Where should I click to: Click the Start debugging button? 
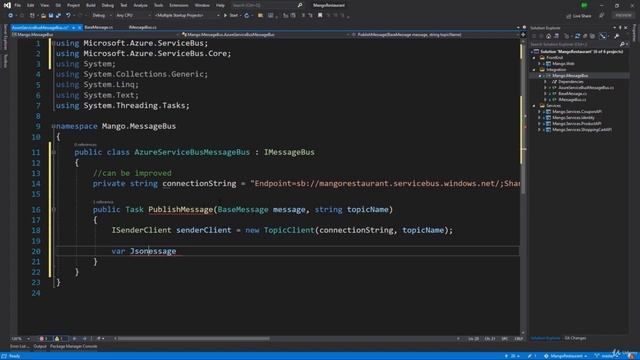(x=231, y=16)
